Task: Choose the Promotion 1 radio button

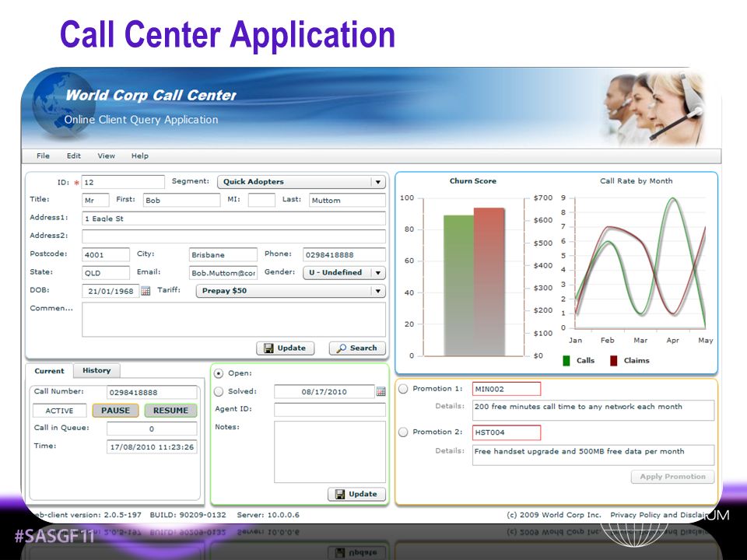Action: point(403,389)
